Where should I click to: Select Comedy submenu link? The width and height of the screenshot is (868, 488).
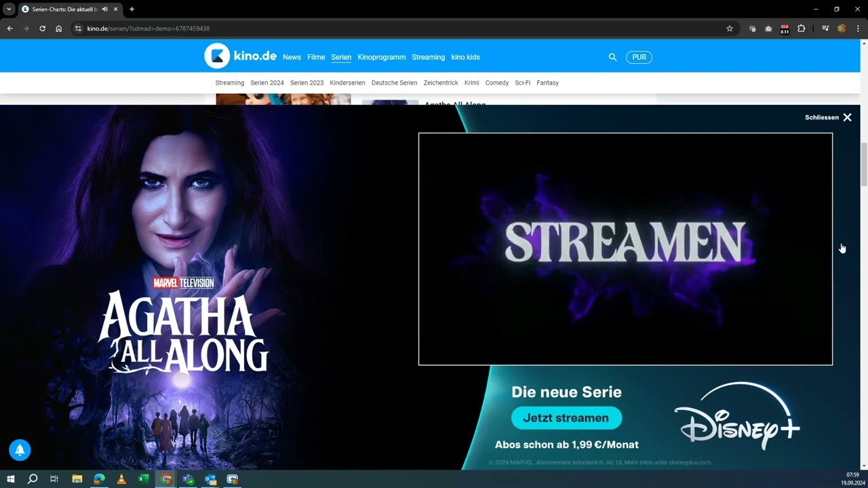point(497,83)
